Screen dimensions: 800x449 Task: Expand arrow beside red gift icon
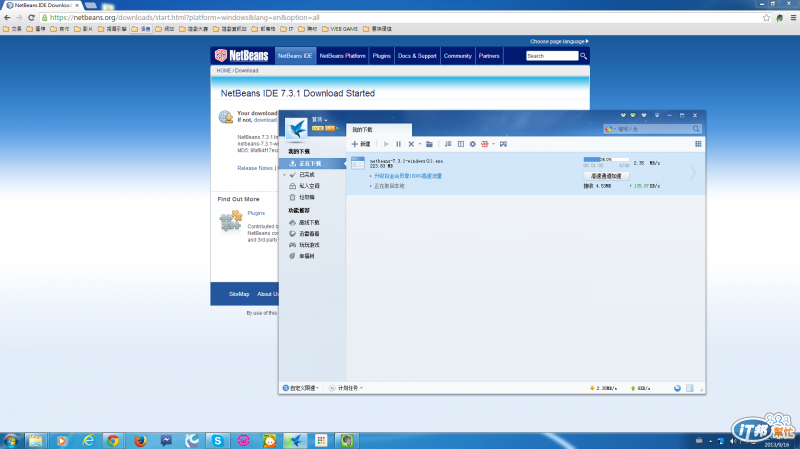point(493,144)
